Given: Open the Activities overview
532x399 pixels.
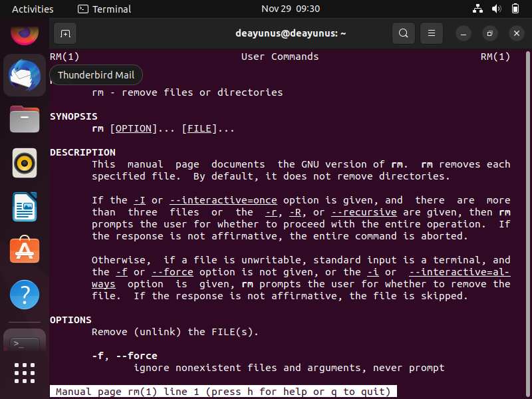Looking at the screenshot, I should 33,9.
